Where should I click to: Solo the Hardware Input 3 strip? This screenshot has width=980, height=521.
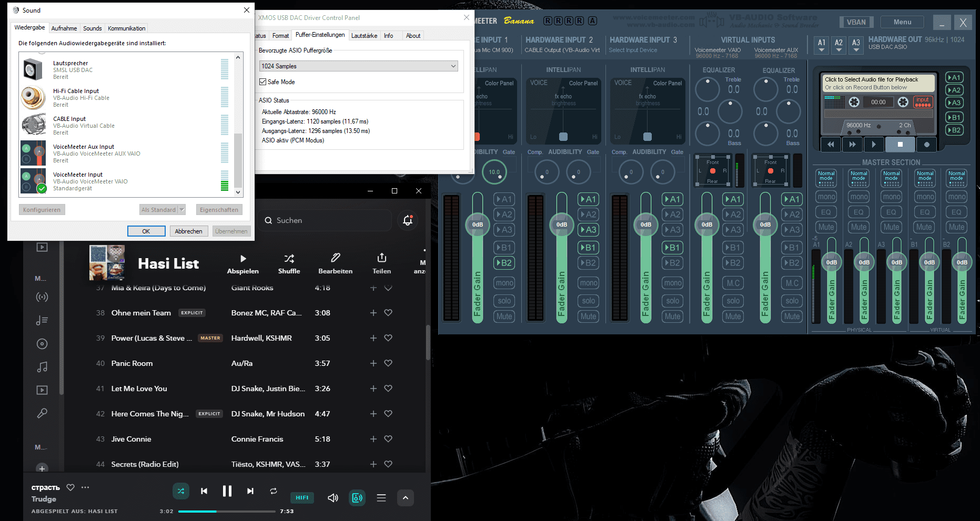click(x=672, y=301)
